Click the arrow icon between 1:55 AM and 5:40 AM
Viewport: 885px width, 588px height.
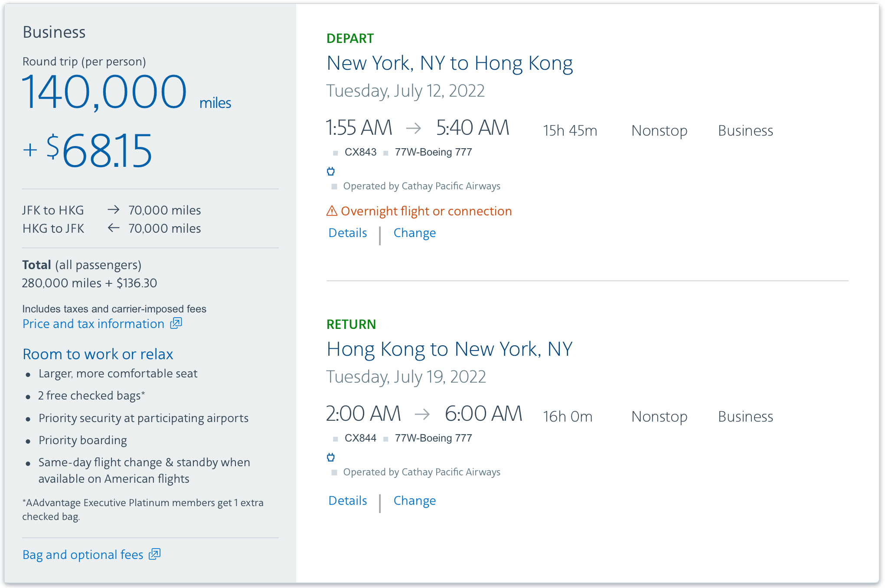point(414,128)
